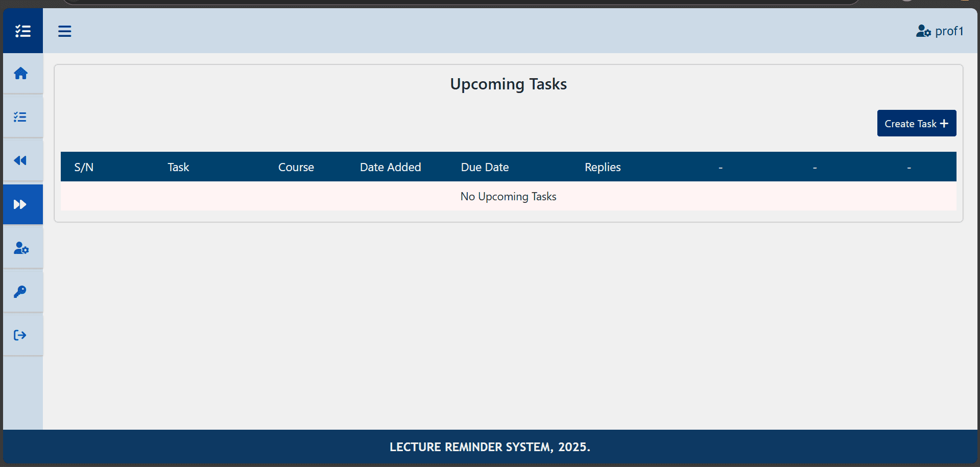This screenshot has height=467, width=980.
Task: Open change password via key icon
Action: 20,292
